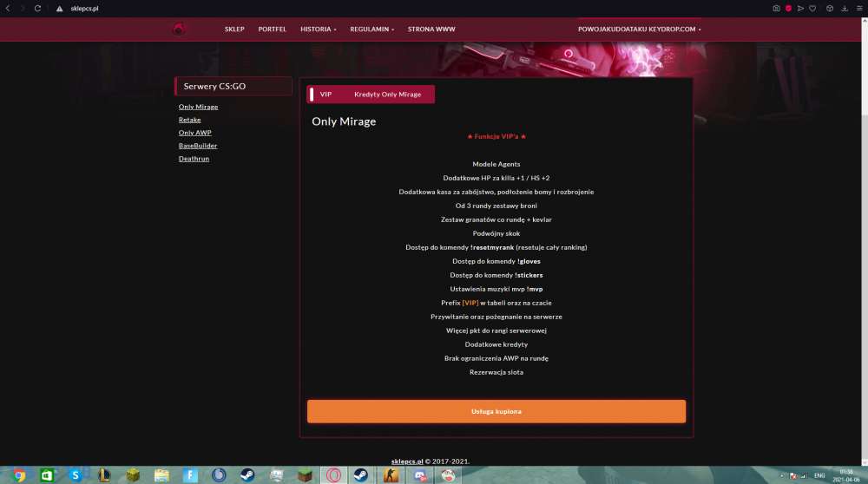Screen dimensions: 868x484
Task: Open the PORTFEL menu item
Action: coord(272,29)
